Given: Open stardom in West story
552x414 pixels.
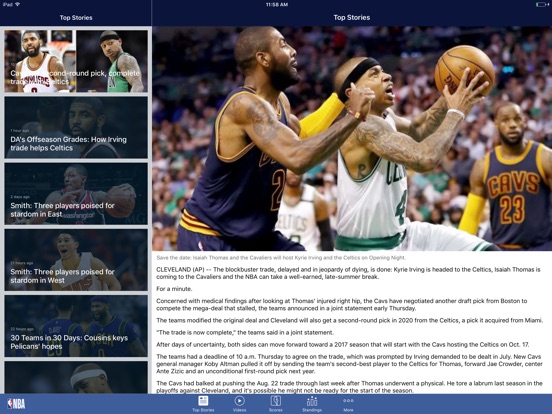Looking at the screenshot, I should click(x=76, y=260).
